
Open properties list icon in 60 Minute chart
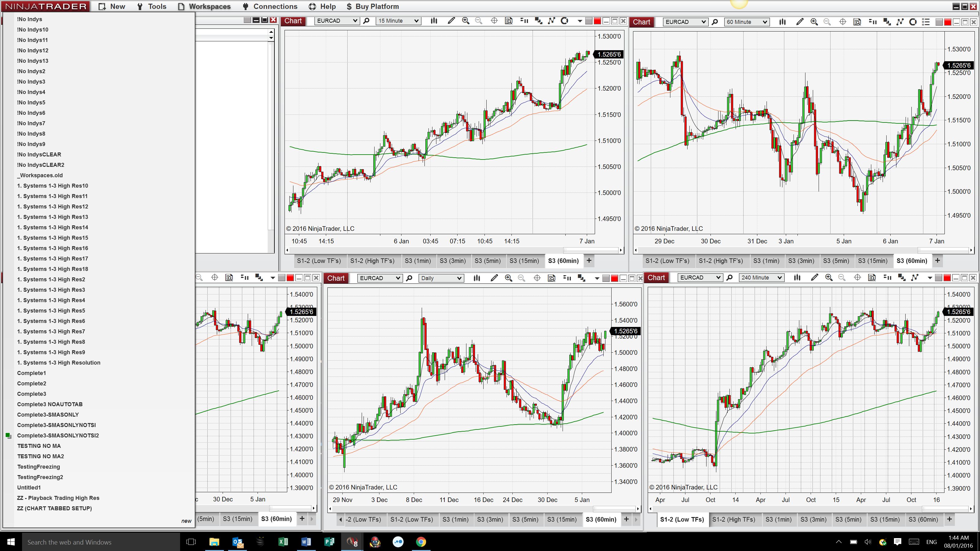926,22
